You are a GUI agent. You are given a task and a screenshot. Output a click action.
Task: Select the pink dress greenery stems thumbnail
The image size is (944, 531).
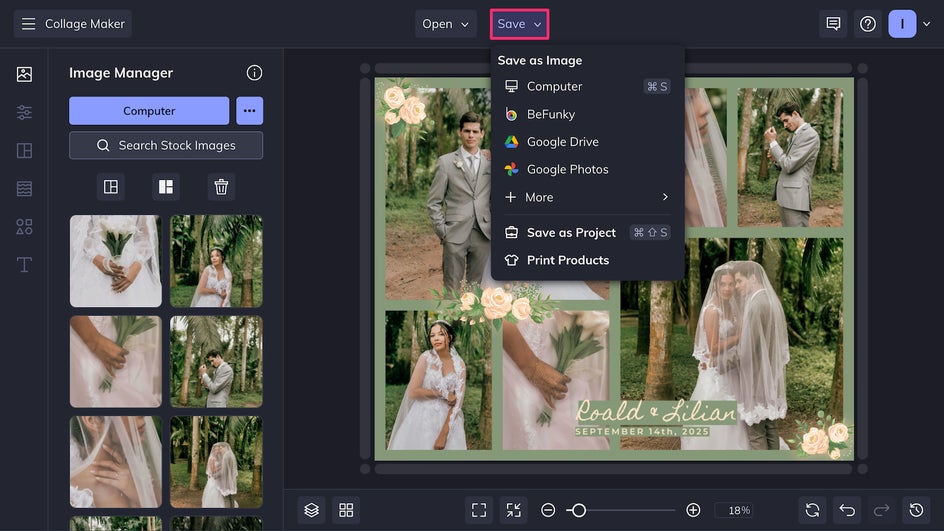(x=116, y=361)
